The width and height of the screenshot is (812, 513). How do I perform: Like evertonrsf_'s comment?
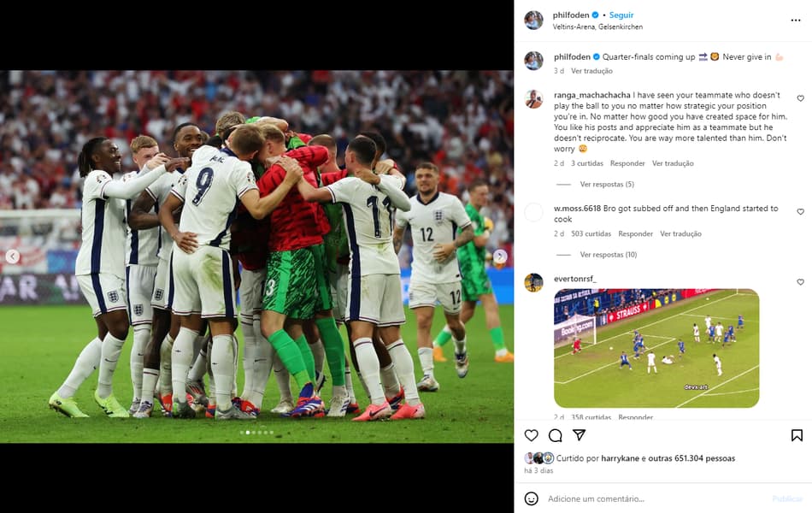pos(800,282)
